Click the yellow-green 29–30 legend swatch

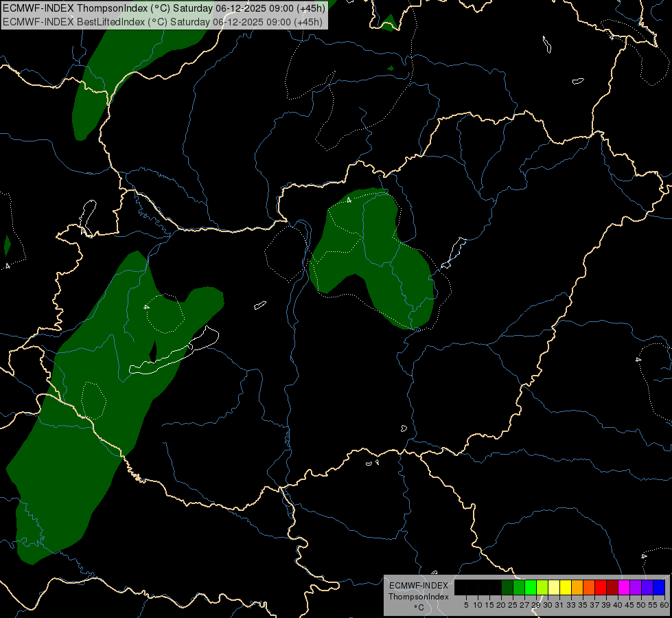(542, 587)
